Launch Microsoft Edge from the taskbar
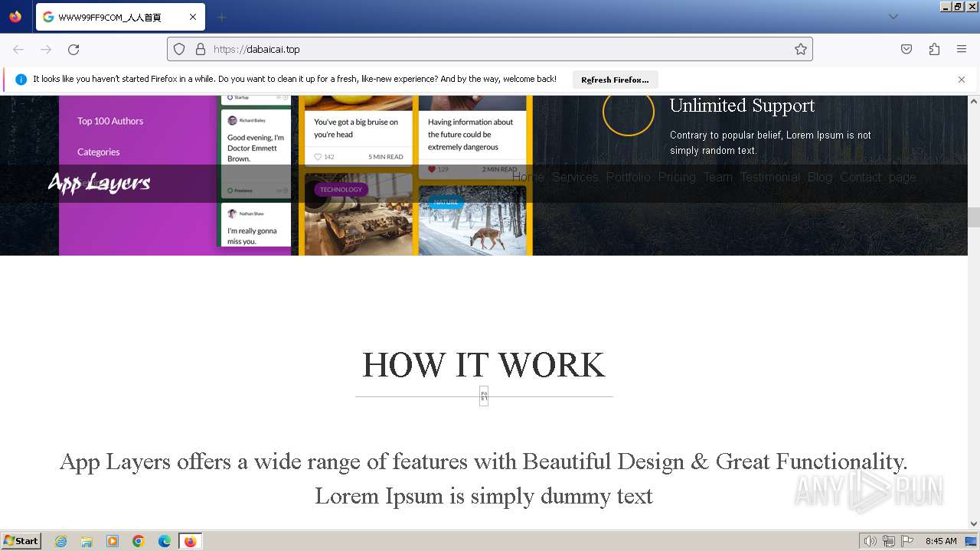 [x=164, y=541]
